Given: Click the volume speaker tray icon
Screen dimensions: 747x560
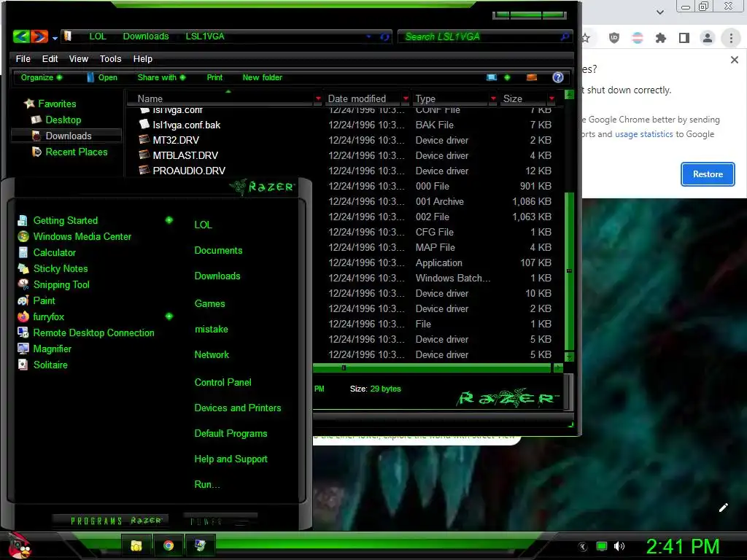Looking at the screenshot, I should coord(619,546).
